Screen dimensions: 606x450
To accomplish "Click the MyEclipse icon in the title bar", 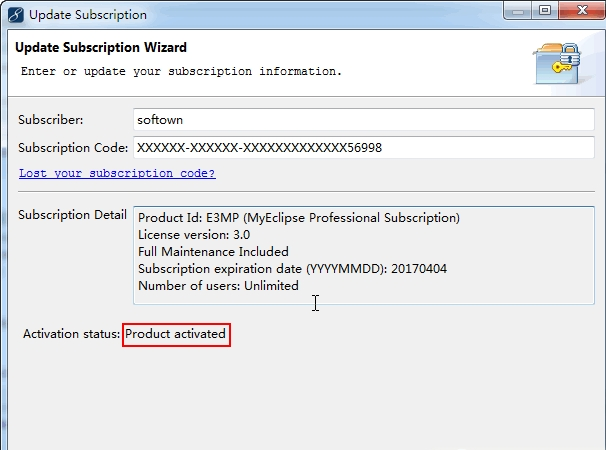I will click(x=15, y=15).
